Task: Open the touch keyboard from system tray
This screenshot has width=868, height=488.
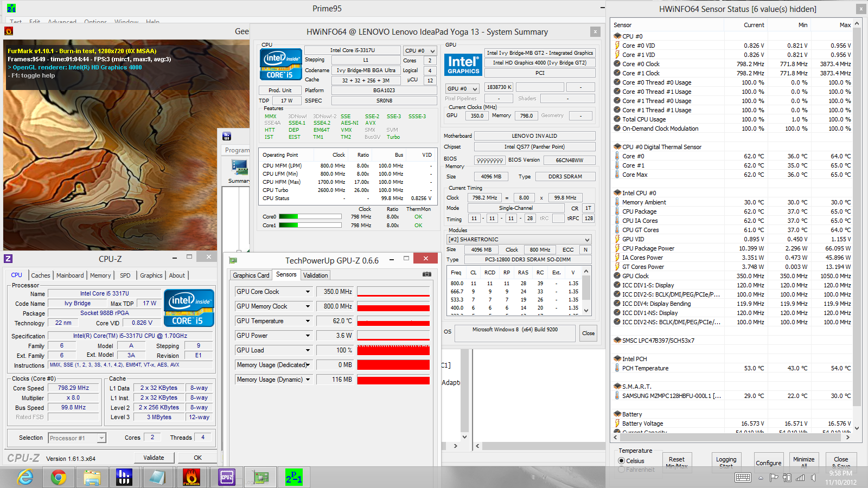Action: point(743,478)
